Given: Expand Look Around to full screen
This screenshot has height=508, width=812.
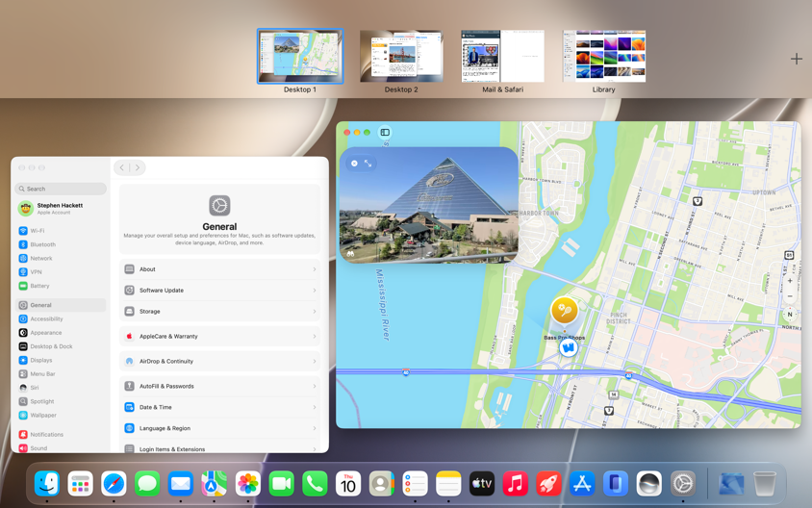Looking at the screenshot, I should (368, 164).
